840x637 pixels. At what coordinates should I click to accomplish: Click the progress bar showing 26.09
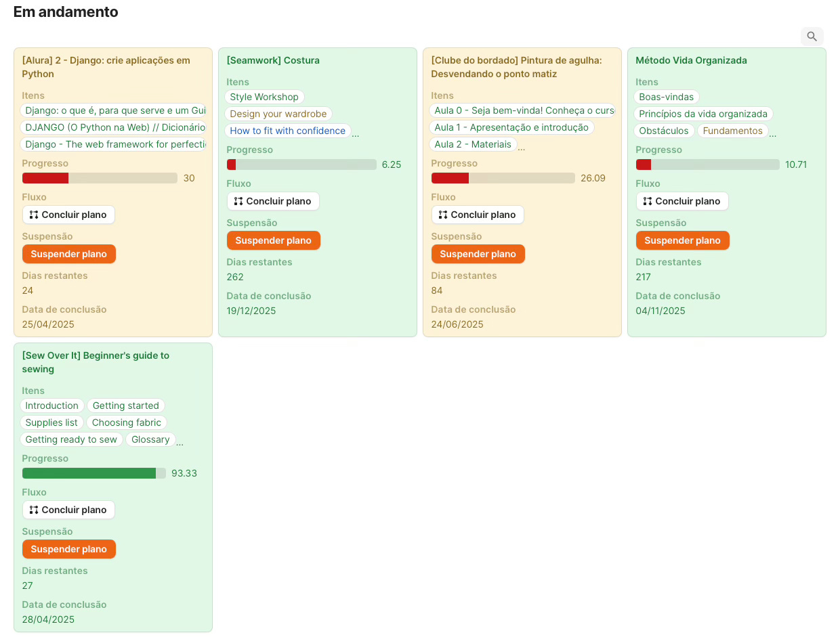[503, 178]
